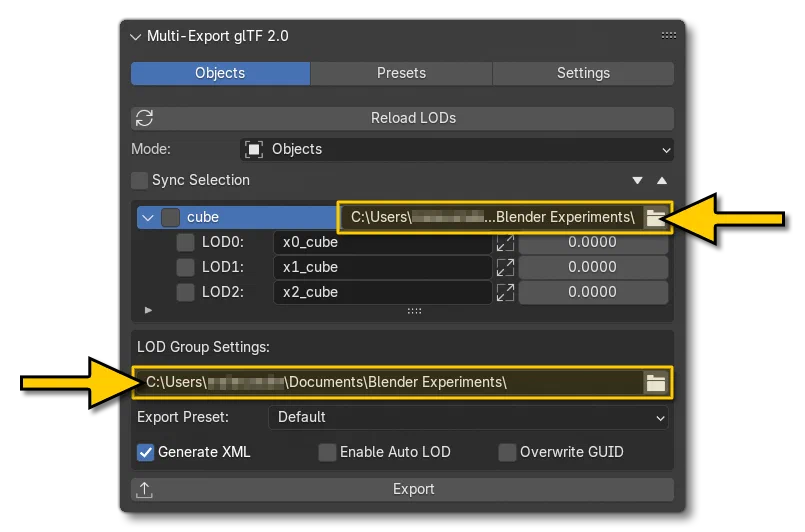This screenshot has height=532, width=805.
Task: Switch to the Presets tab
Action: click(401, 73)
